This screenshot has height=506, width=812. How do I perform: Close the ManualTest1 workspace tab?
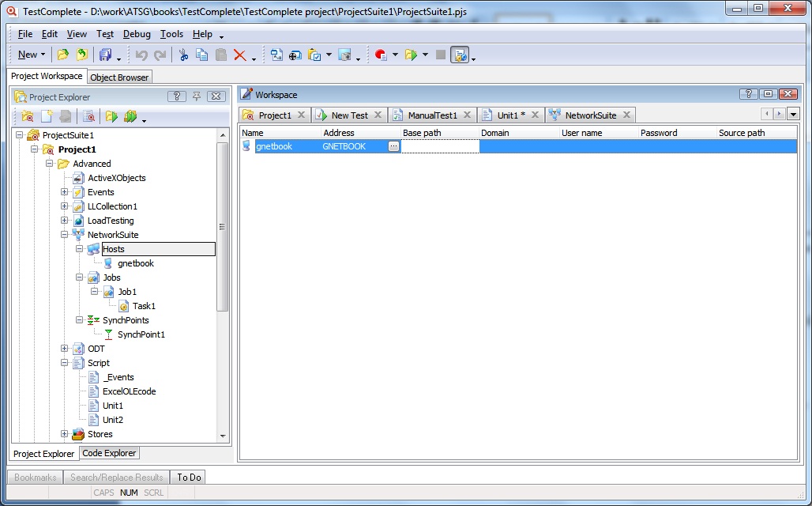point(467,115)
